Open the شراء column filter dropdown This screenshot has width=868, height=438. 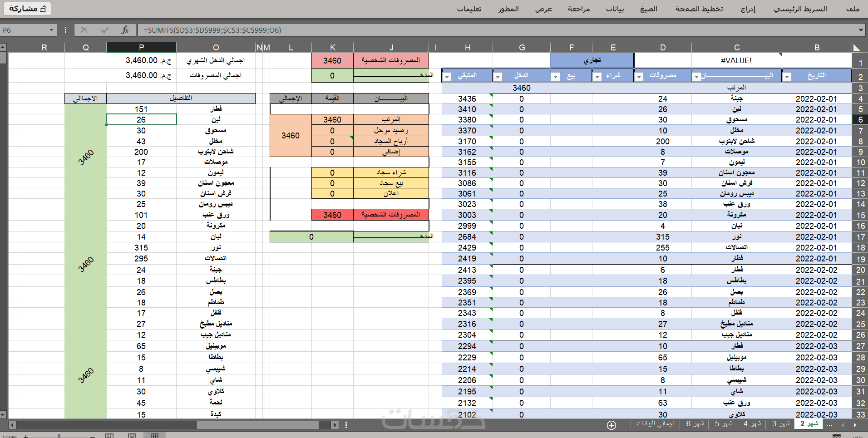point(597,77)
